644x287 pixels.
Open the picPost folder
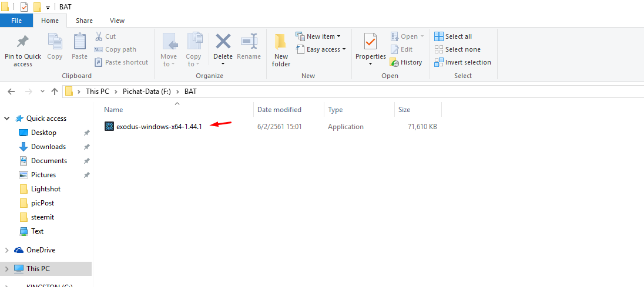click(42, 203)
